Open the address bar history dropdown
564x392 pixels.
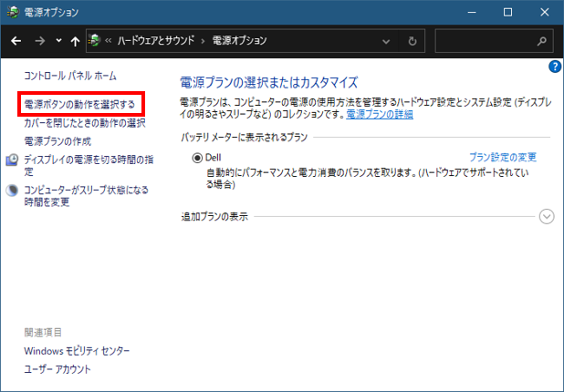click(386, 41)
